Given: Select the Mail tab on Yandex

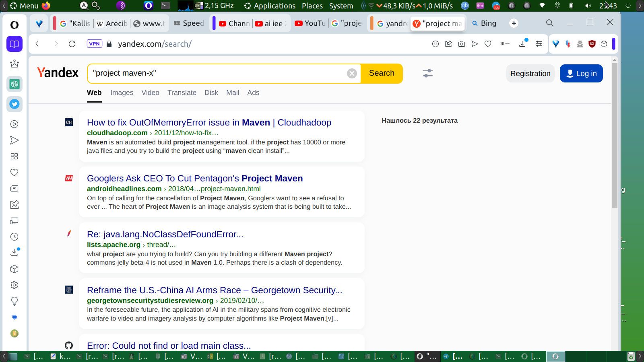Looking at the screenshot, I should pyautogui.click(x=233, y=93).
